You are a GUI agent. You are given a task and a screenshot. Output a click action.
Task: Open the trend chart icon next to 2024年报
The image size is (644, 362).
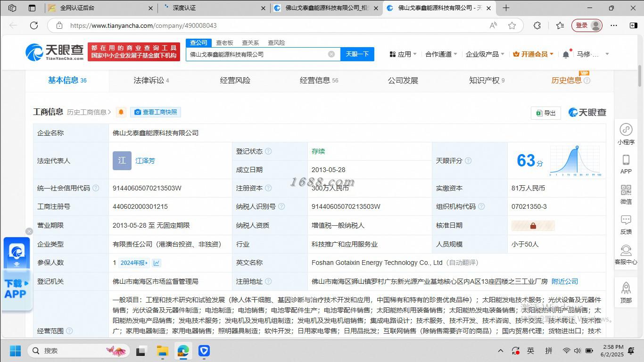click(157, 263)
